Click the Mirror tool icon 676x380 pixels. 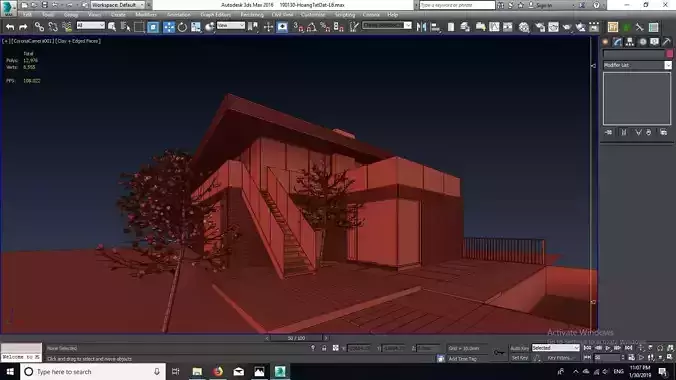pyautogui.click(x=421, y=27)
